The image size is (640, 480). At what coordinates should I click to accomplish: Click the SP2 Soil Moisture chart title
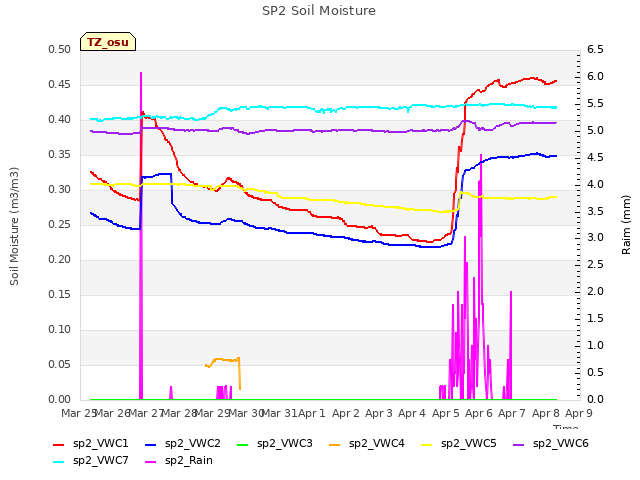point(319,11)
